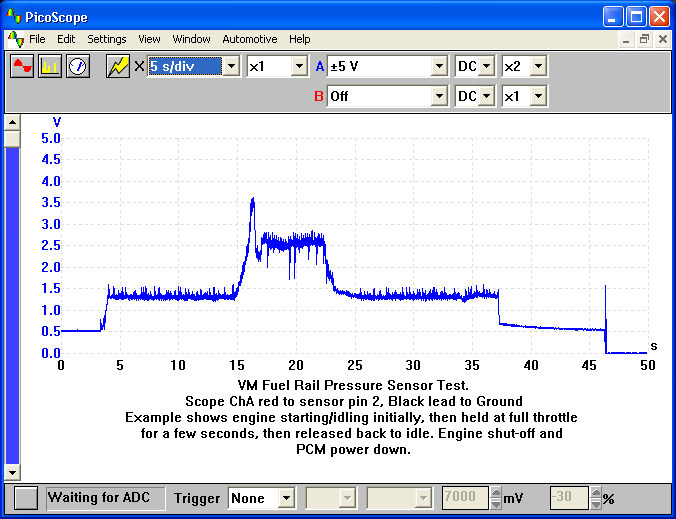The image size is (676, 519).
Task: Minimize the inner document window
Action: [626, 39]
